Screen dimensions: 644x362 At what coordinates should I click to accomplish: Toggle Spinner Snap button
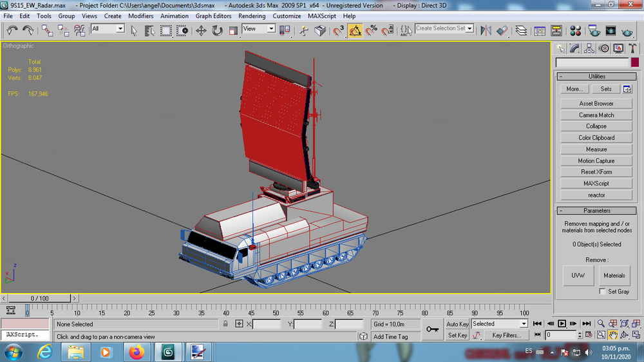pyautogui.click(x=387, y=30)
